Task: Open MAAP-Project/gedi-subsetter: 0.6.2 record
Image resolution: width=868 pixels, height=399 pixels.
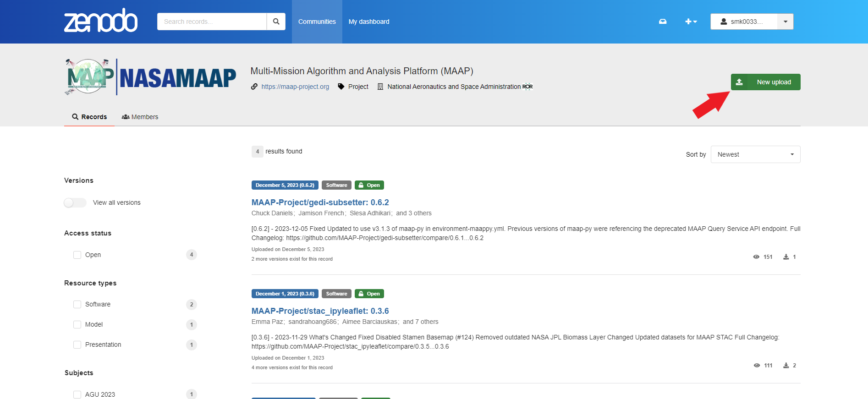Action: [x=320, y=202]
